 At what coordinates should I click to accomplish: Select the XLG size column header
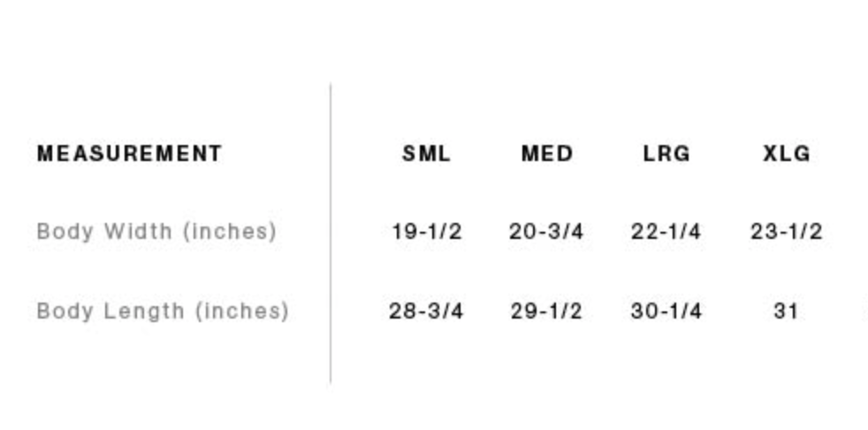click(787, 154)
